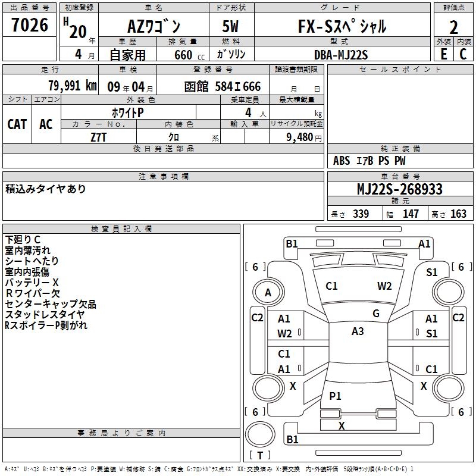476x476 pixels.
Task: Click the interior color クロ
Action: click(174, 137)
